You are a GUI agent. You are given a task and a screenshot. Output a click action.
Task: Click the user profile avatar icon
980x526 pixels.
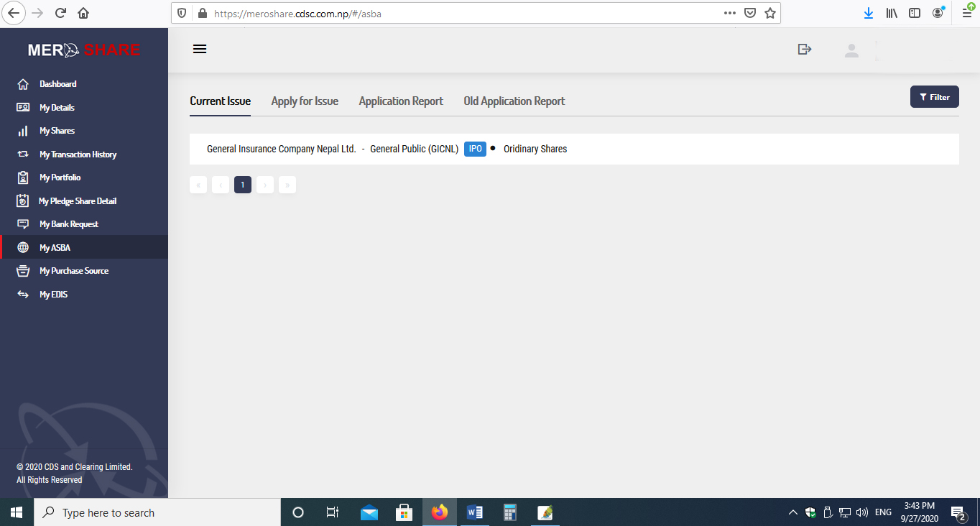tap(851, 50)
